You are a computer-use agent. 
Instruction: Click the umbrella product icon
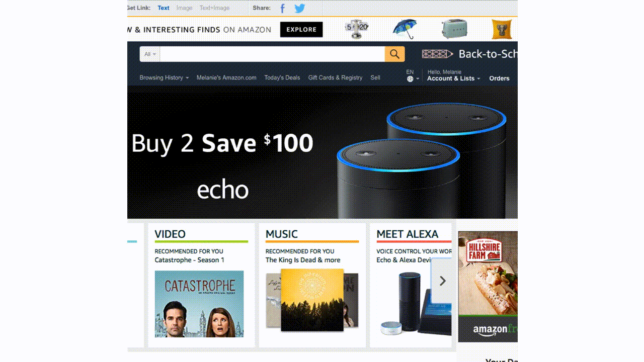pos(405,29)
